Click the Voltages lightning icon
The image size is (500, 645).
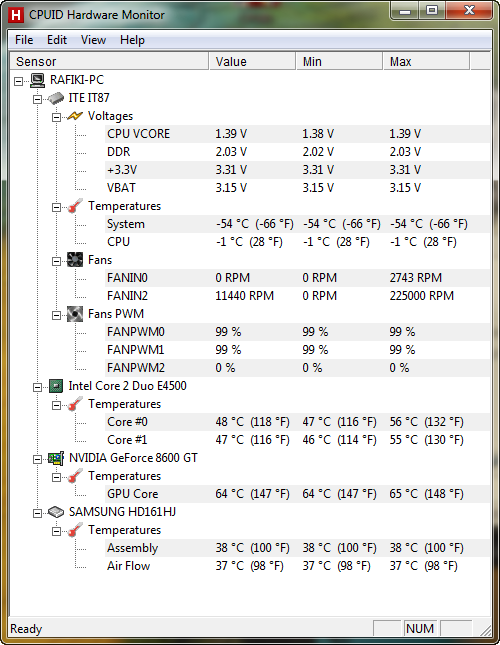click(x=75, y=116)
